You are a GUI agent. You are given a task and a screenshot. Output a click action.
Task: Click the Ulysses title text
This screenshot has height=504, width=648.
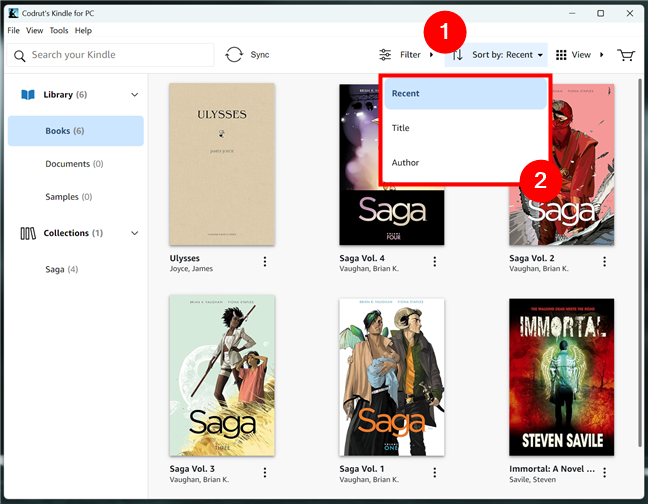coord(184,258)
